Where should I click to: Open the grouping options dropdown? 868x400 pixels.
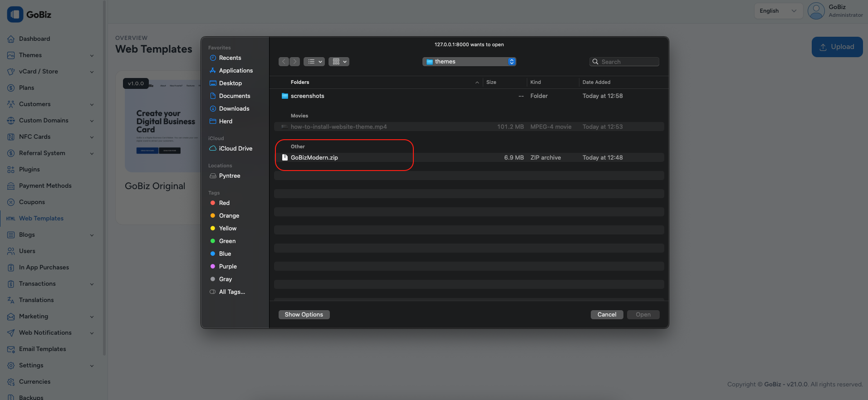pos(338,62)
